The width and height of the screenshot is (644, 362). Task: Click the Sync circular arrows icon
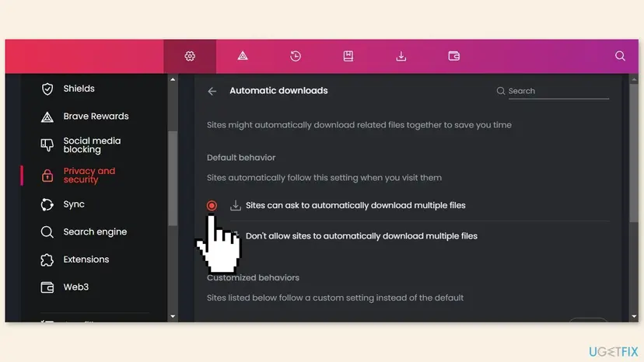(x=47, y=204)
